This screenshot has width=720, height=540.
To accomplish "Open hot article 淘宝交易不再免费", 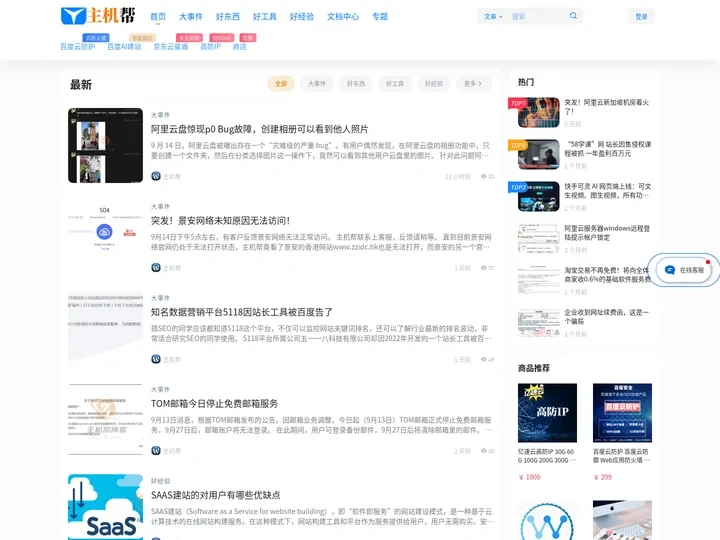I will point(608,275).
